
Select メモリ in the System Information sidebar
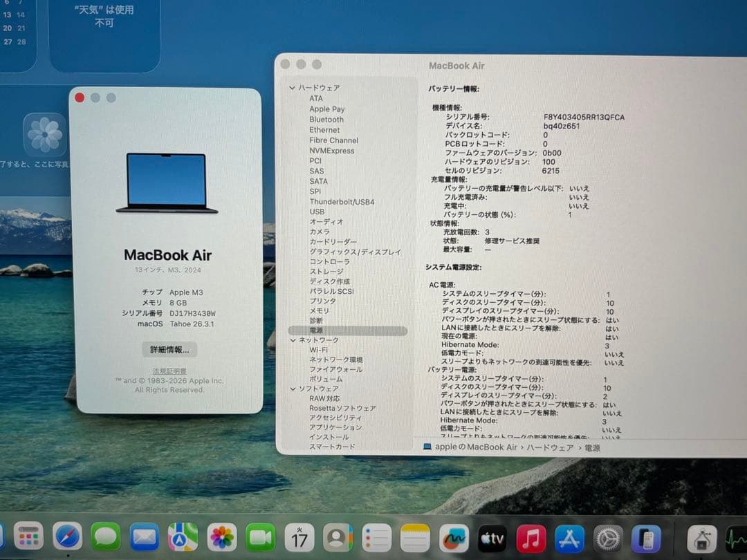point(319,311)
